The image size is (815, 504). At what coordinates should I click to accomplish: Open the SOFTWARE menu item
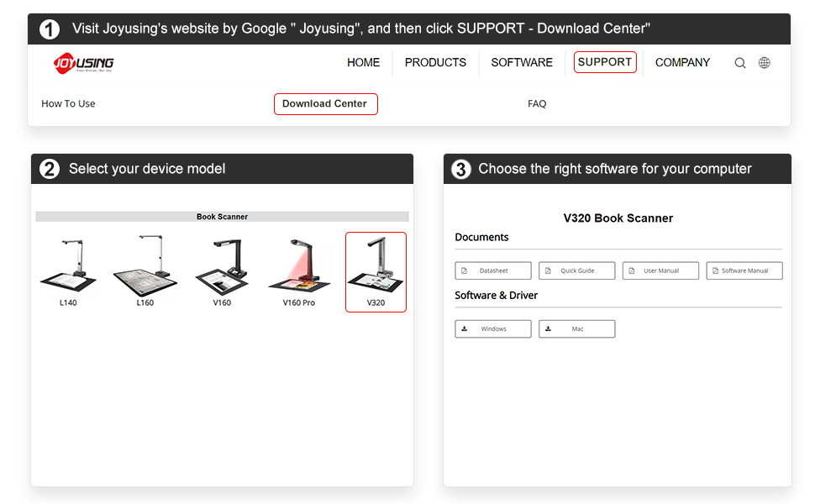click(x=522, y=63)
